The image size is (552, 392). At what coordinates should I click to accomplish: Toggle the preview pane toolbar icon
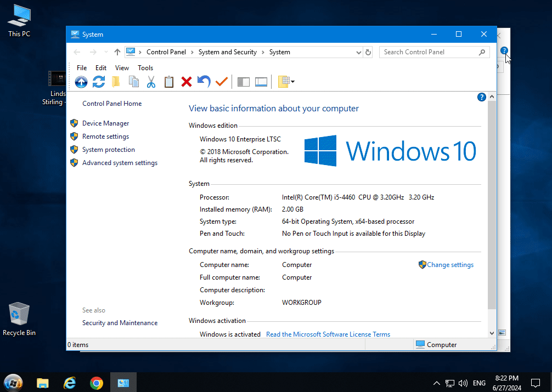pos(261,82)
